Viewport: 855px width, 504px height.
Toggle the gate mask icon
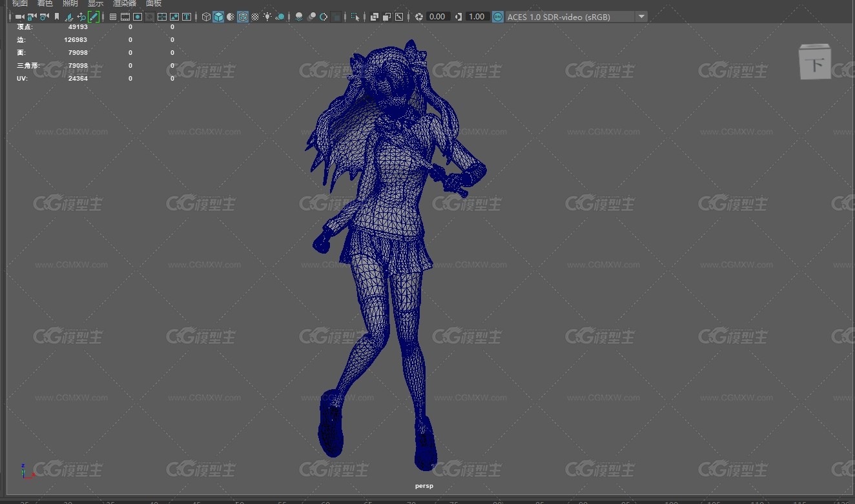click(x=150, y=17)
